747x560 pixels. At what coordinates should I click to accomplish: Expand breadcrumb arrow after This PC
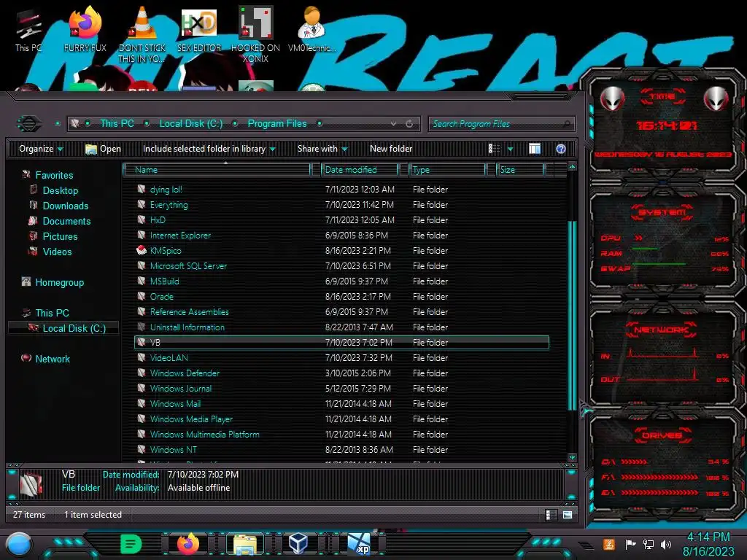(x=147, y=124)
